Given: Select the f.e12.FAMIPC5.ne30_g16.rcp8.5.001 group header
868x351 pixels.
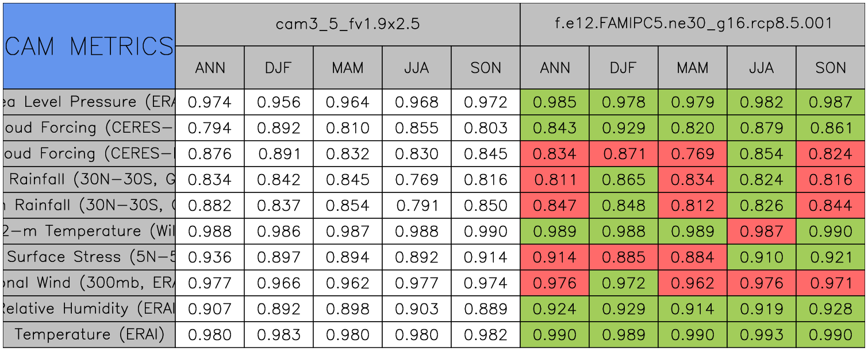Looking at the screenshot, I should coord(693,24).
